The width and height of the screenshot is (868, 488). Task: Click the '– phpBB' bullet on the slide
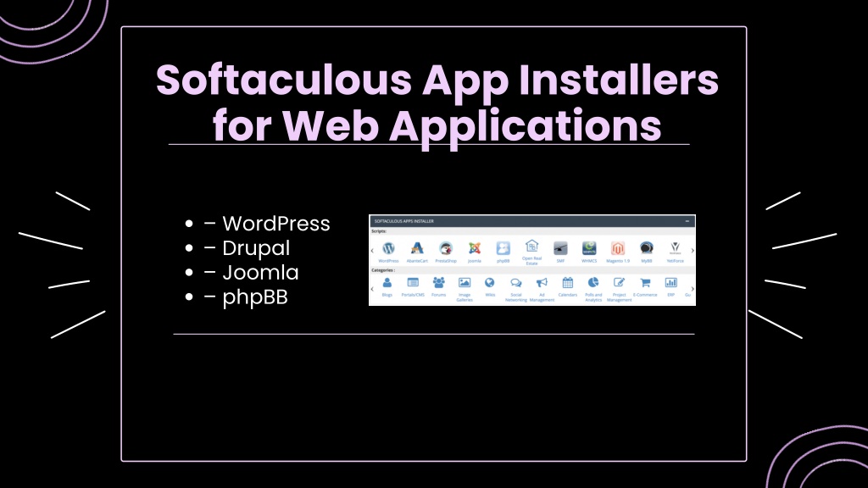tap(246, 297)
